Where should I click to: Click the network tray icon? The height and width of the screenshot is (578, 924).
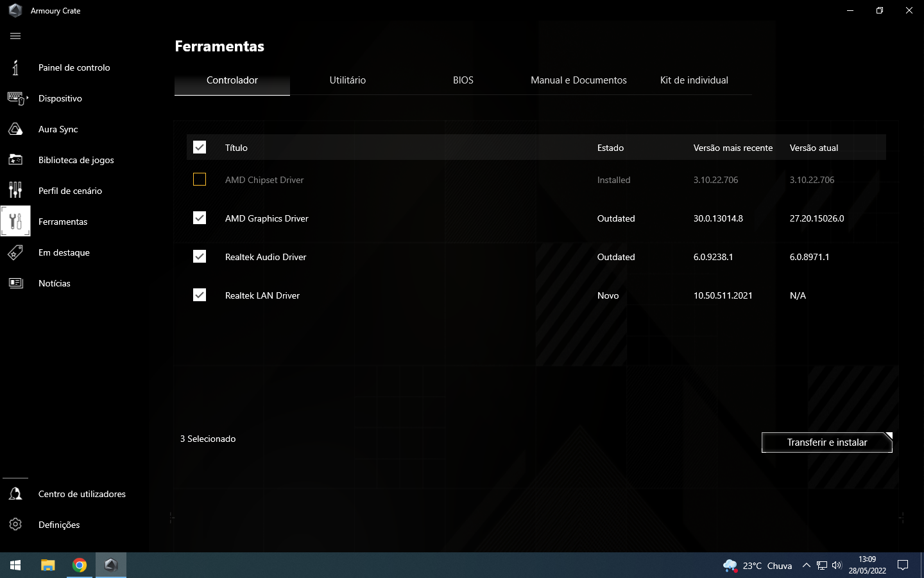pyautogui.click(x=822, y=566)
